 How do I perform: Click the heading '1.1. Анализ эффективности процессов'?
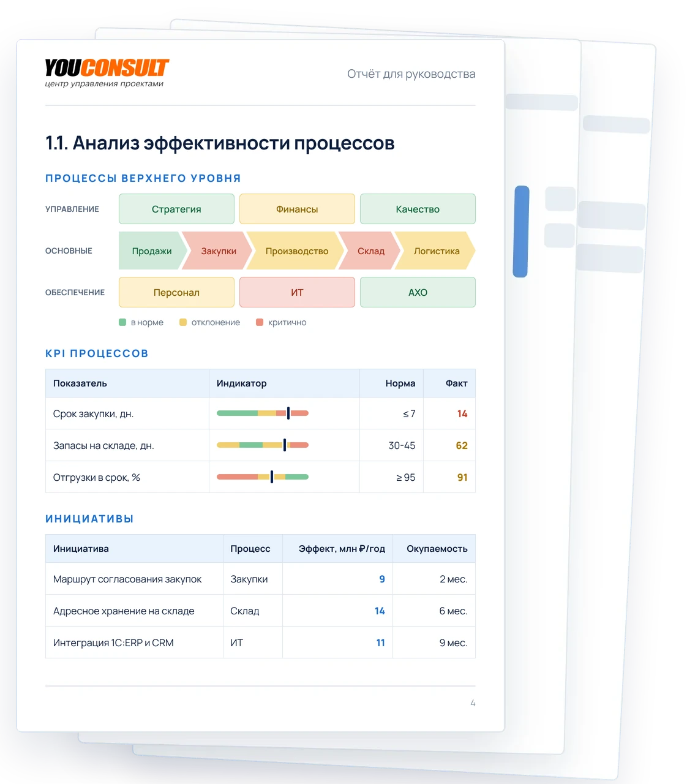[220, 143]
